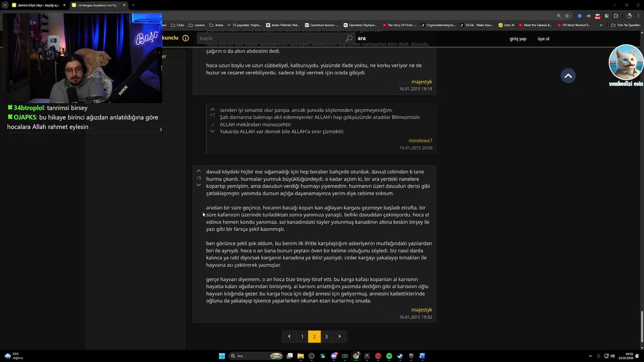The height and width of the screenshot is (362, 644).
Task: Open the mindows7 post timestamp 16.01.2015 20:08
Action: click(416, 148)
